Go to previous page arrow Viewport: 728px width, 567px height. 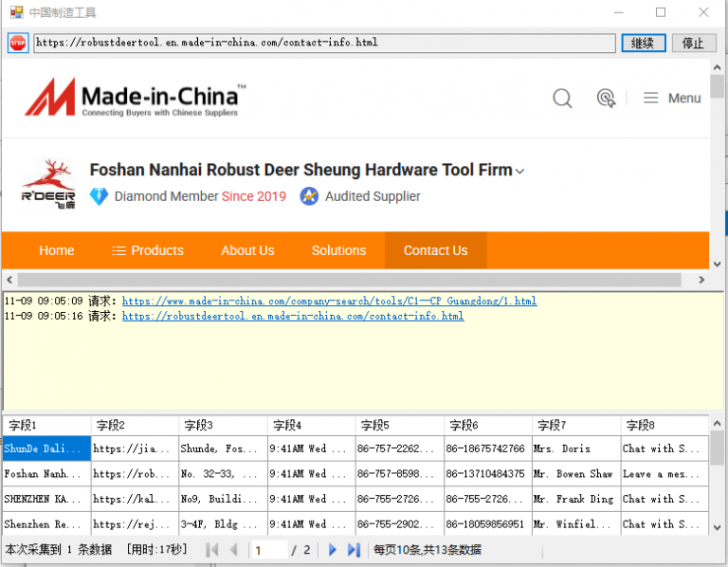point(233,550)
